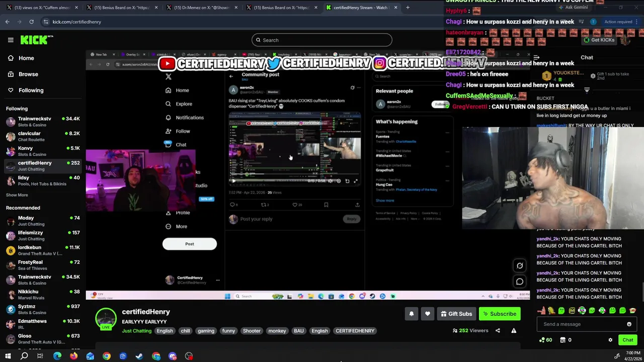The width and height of the screenshot is (644, 362).
Task: Launch Microsoft Edge from taskbar
Action: click(x=57, y=356)
